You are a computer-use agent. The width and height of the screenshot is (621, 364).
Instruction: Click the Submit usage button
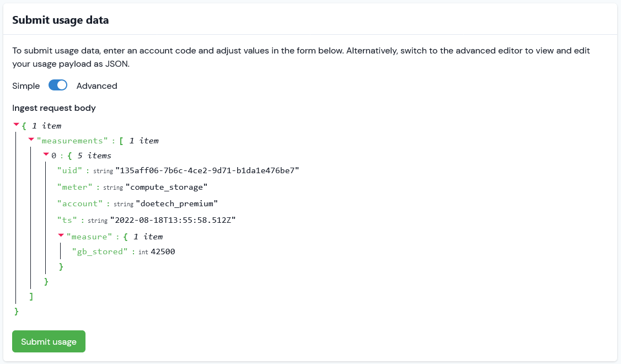pos(49,341)
